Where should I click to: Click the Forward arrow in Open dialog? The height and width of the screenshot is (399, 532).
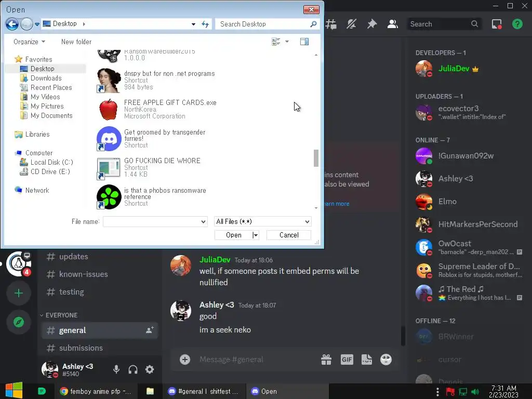click(26, 24)
